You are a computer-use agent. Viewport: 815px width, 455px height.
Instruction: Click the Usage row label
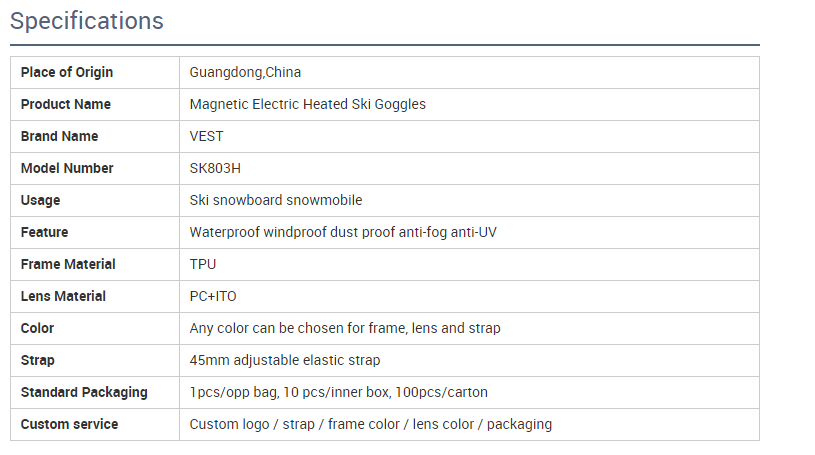tap(41, 200)
